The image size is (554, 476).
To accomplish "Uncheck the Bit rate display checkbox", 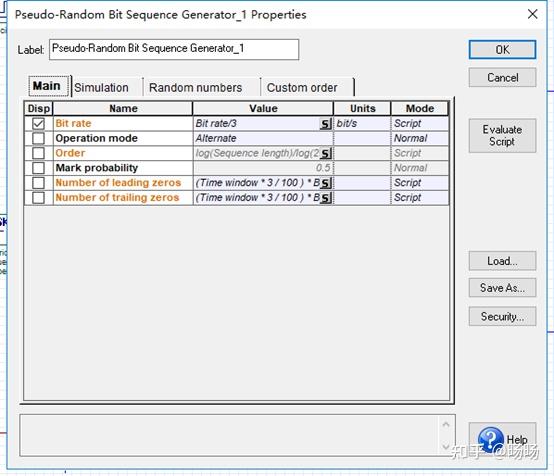I will (38, 124).
